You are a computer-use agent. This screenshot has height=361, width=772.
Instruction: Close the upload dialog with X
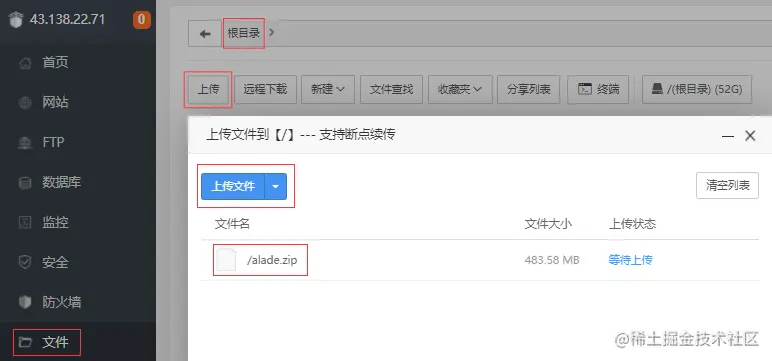(750, 136)
